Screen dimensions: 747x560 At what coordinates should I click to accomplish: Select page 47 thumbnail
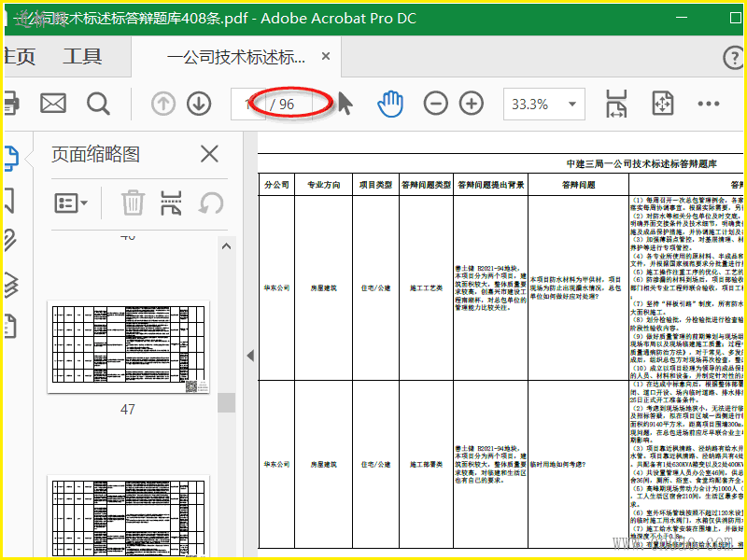pyautogui.click(x=128, y=346)
